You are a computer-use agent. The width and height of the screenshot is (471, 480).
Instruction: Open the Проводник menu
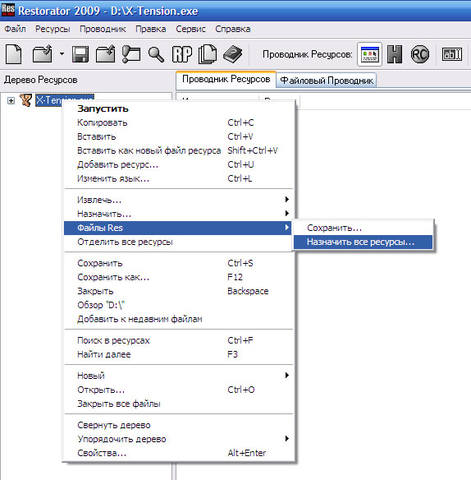(103, 29)
